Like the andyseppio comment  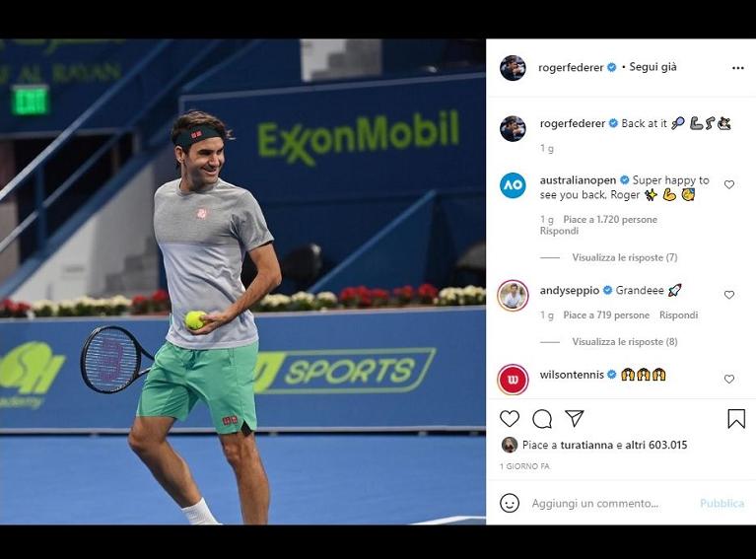coord(729,295)
